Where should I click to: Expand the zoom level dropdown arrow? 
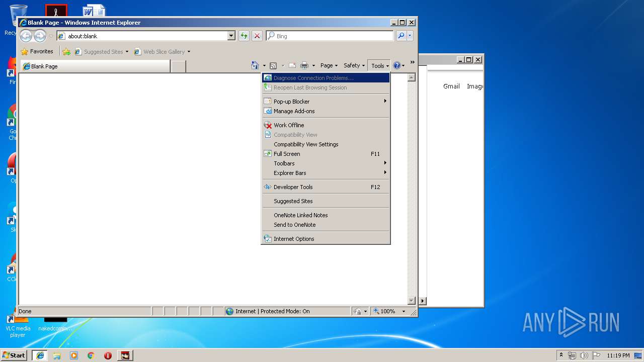click(404, 311)
